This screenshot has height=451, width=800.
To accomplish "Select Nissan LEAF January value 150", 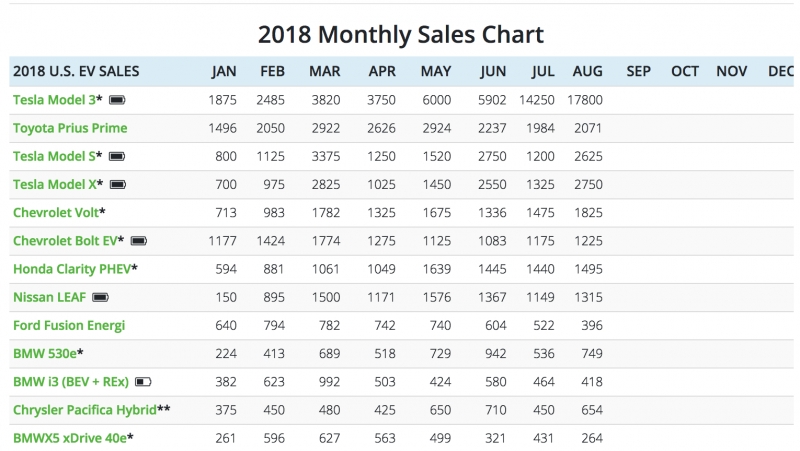I will coord(226,297).
